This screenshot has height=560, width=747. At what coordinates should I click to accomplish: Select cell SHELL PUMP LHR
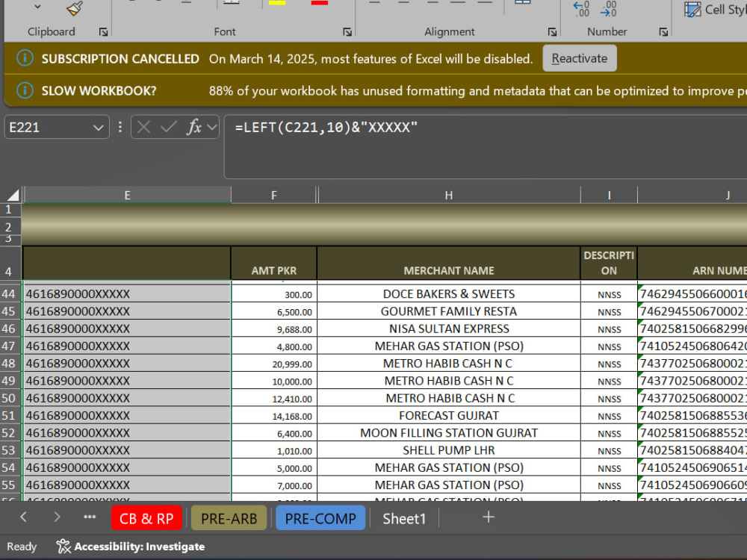pyautogui.click(x=449, y=450)
